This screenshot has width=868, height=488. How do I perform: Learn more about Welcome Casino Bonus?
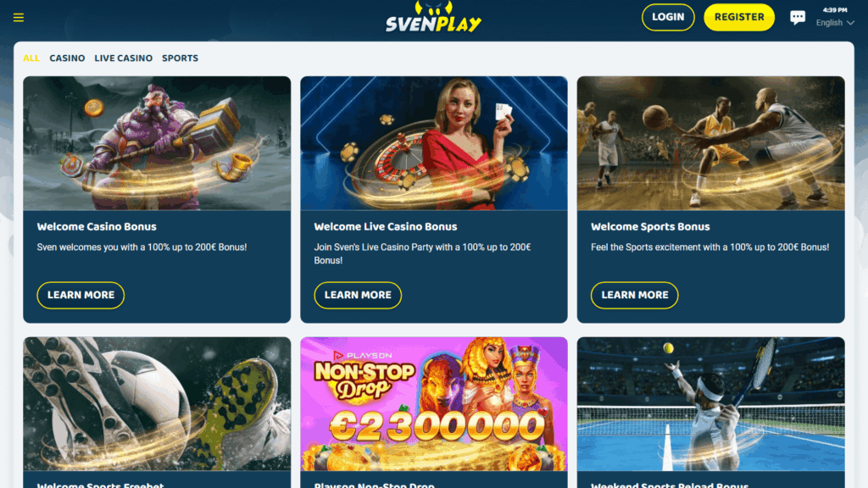[81, 295]
